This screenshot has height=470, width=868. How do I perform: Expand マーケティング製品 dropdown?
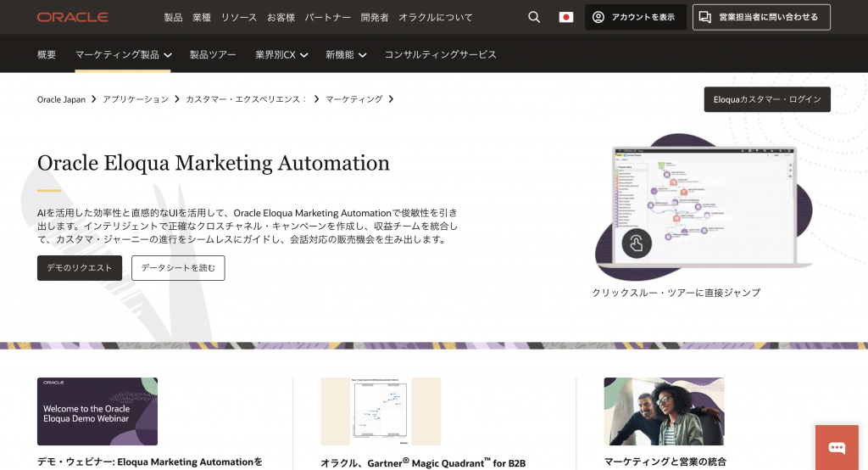click(123, 54)
